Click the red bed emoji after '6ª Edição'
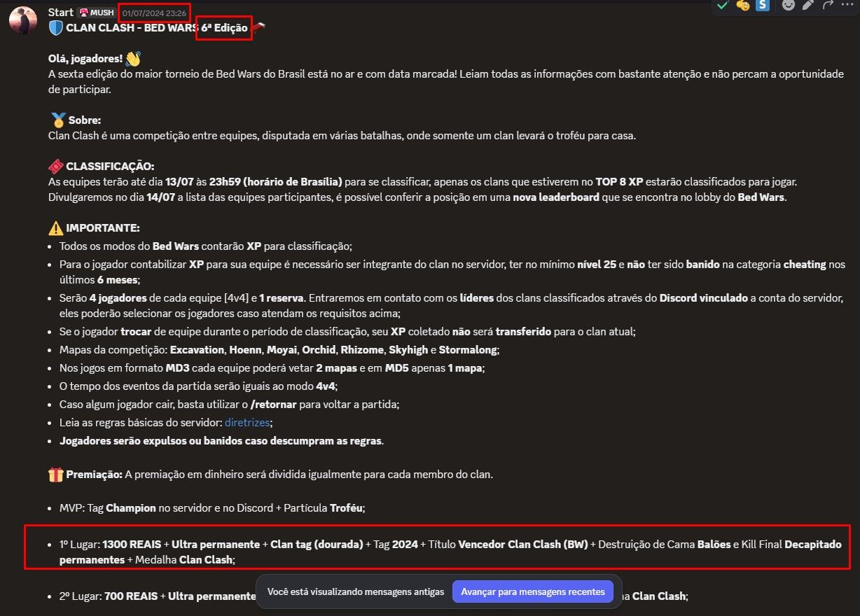 point(258,28)
